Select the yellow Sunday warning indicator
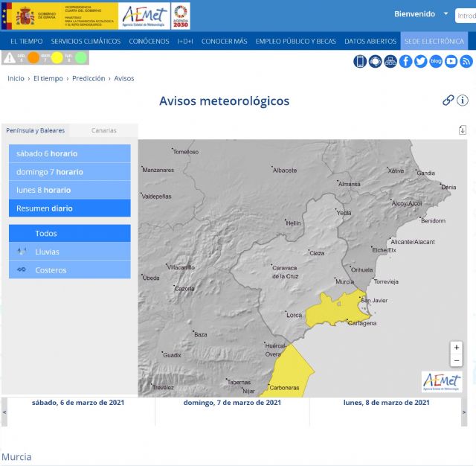 (57, 57)
